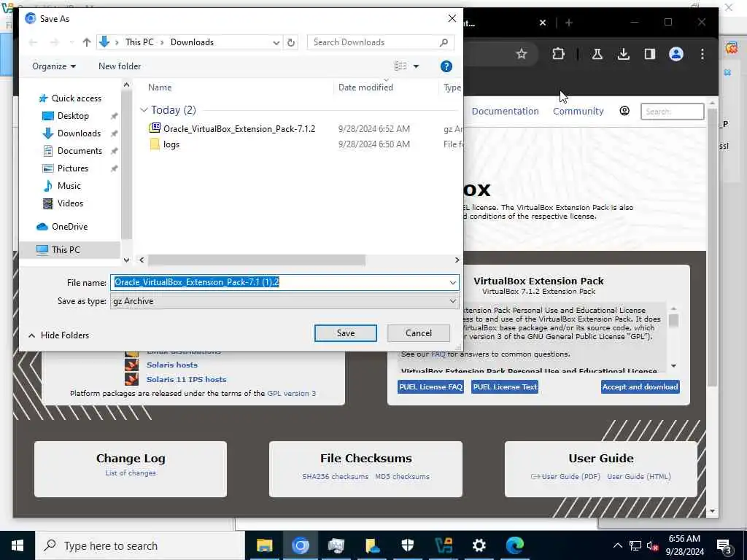Screen dimensions: 747x560
Task: Click the horizontal scrollbar in file list
Action: pos(256,260)
